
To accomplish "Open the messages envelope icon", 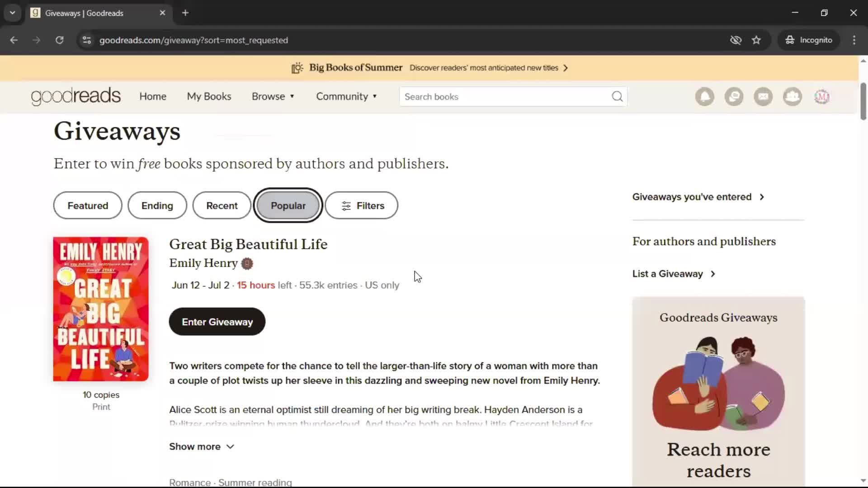I will [x=763, y=97].
